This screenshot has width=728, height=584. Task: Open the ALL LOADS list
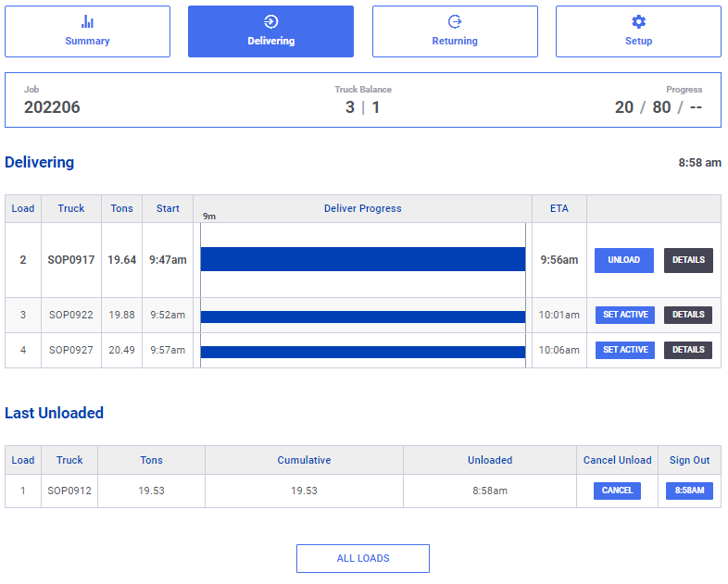coord(362,558)
